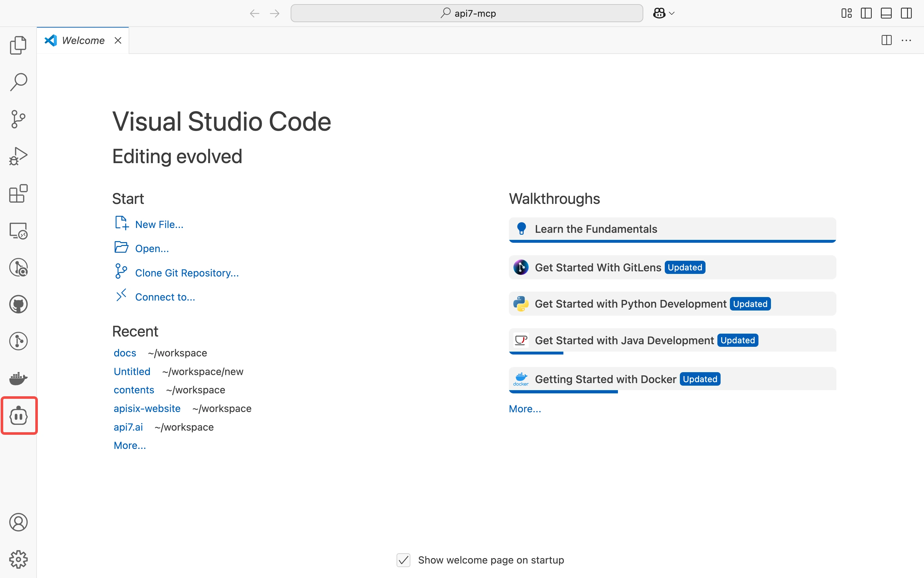Toggle Show welcome page on startup checkbox
The height and width of the screenshot is (578, 924).
(403, 560)
